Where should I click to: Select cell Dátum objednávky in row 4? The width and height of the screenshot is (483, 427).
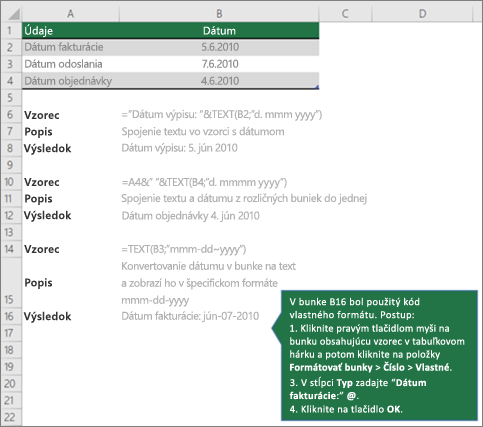pos(71,81)
